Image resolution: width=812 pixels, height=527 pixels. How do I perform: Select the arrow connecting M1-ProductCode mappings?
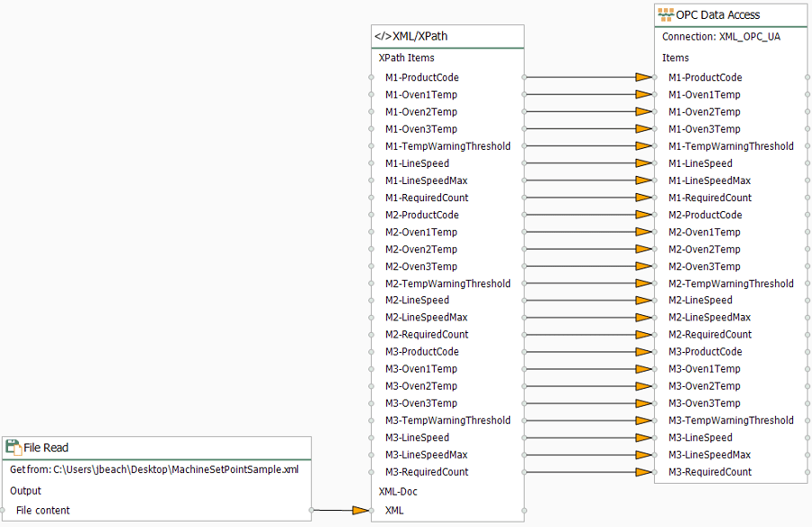586,78
